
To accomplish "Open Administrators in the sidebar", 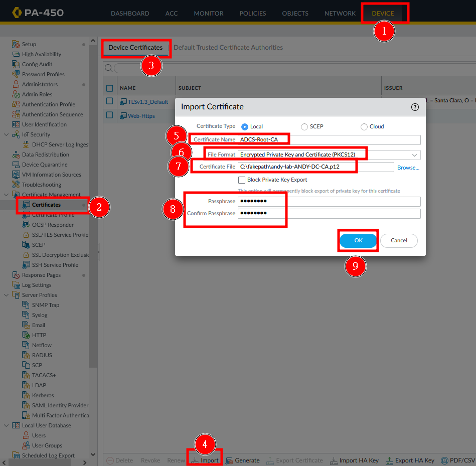I will click(x=40, y=84).
